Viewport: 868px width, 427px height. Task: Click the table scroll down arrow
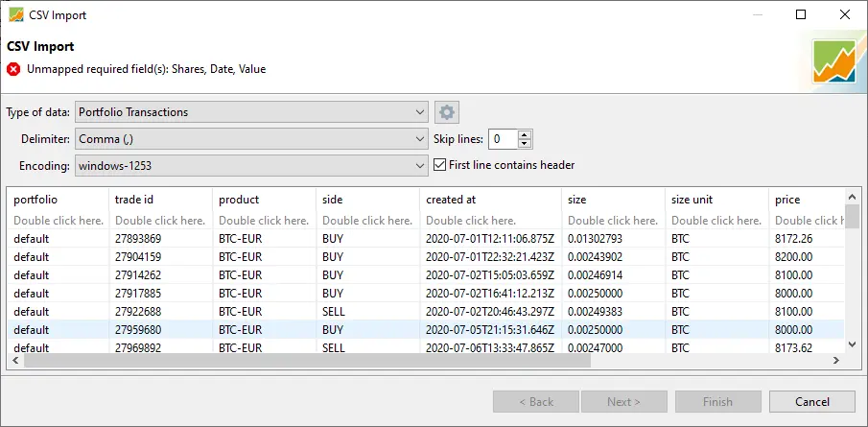click(x=852, y=344)
